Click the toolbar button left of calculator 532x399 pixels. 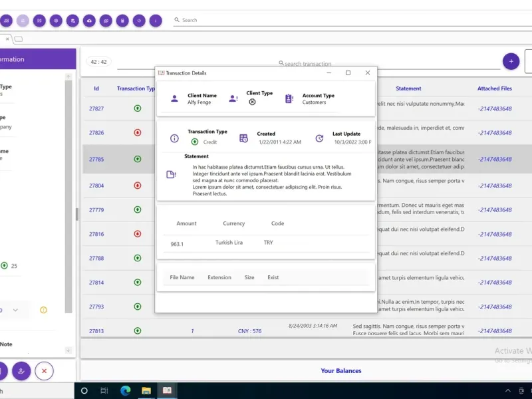[x=106, y=21]
